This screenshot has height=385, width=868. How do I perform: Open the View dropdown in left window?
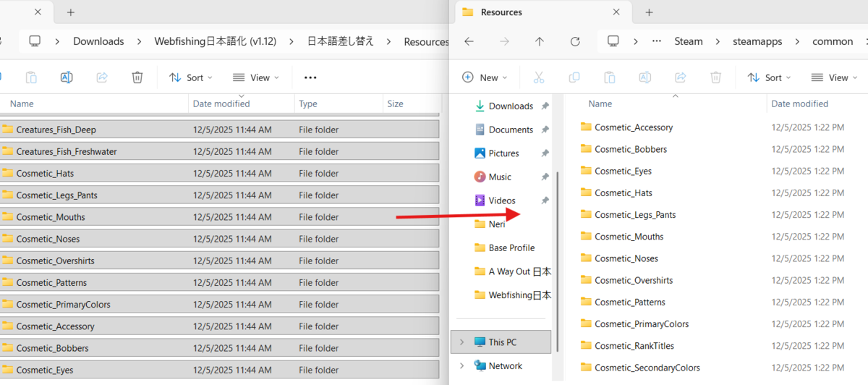255,77
